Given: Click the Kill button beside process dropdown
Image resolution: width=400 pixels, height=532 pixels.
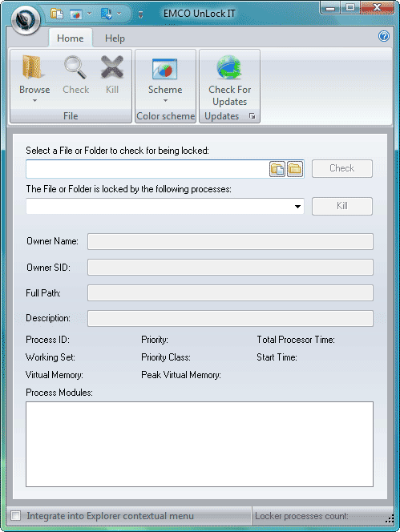Looking at the screenshot, I should click(x=342, y=206).
